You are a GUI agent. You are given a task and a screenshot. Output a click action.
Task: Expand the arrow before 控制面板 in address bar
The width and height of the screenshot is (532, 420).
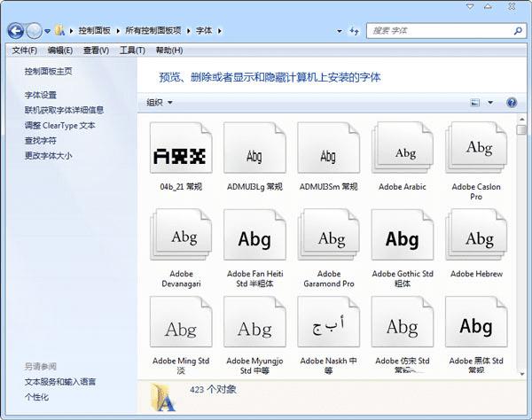pyautogui.click(x=71, y=31)
